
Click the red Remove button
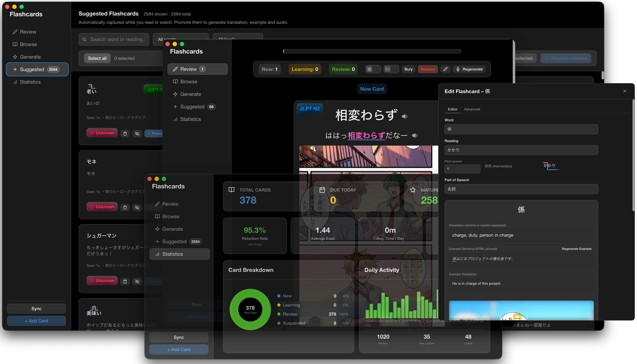coord(428,69)
